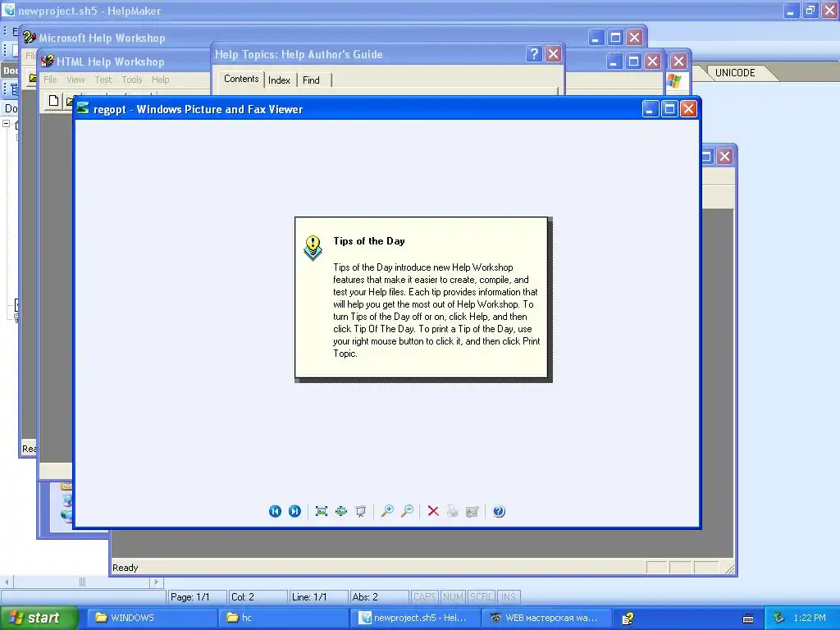Screen dimensions: 840x630
Task: Click the Col: 2 status field
Action: coord(258,597)
